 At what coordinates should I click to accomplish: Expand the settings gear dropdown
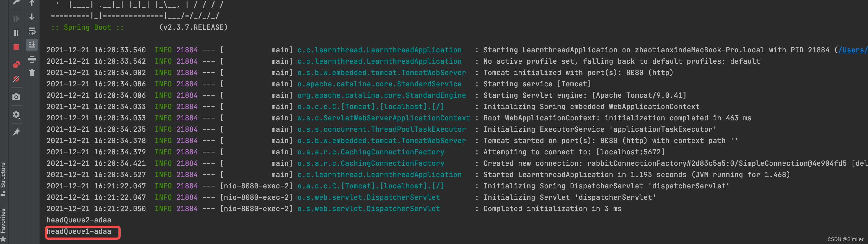[x=16, y=115]
